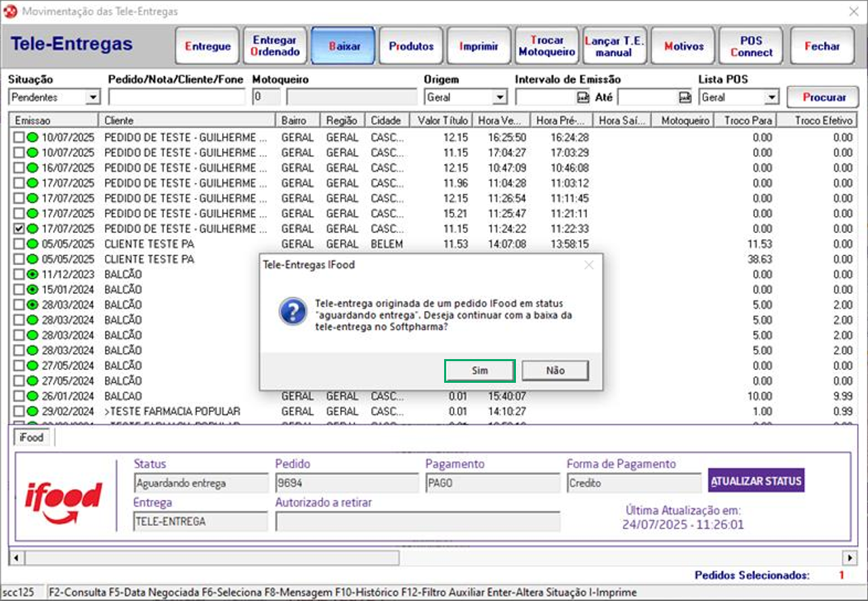Open Produtos from the toolbar
This screenshot has height=601, width=868.
pyautogui.click(x=411, y=46)
